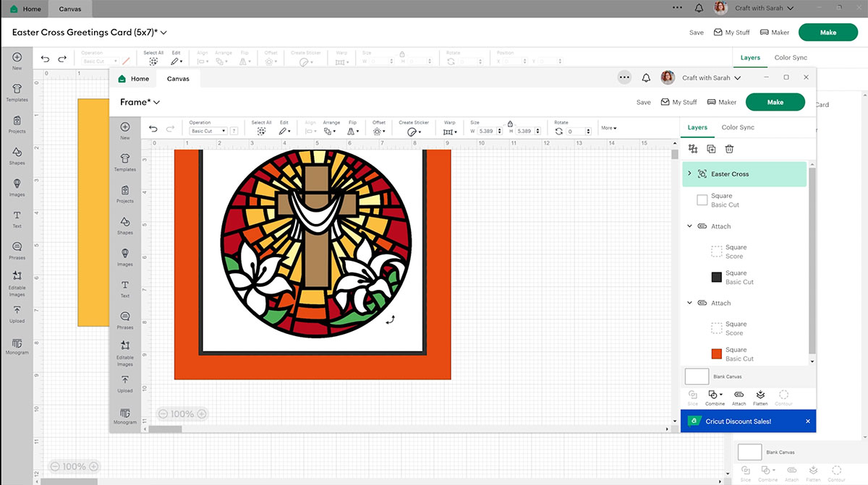This screenshot has width=868, height=485.
Task: Open Phrases in the Frame window sidebar
Action: pos(125,320)
